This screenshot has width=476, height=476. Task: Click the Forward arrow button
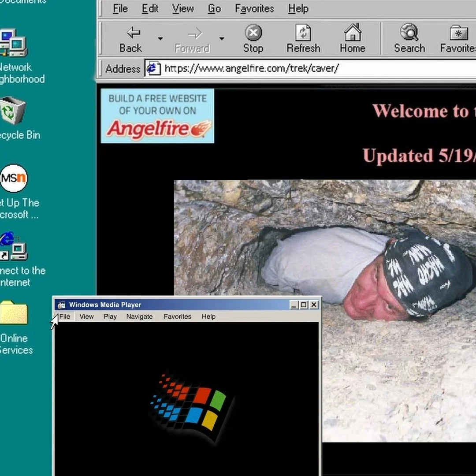pyautogui.click(x=192, y=39)
